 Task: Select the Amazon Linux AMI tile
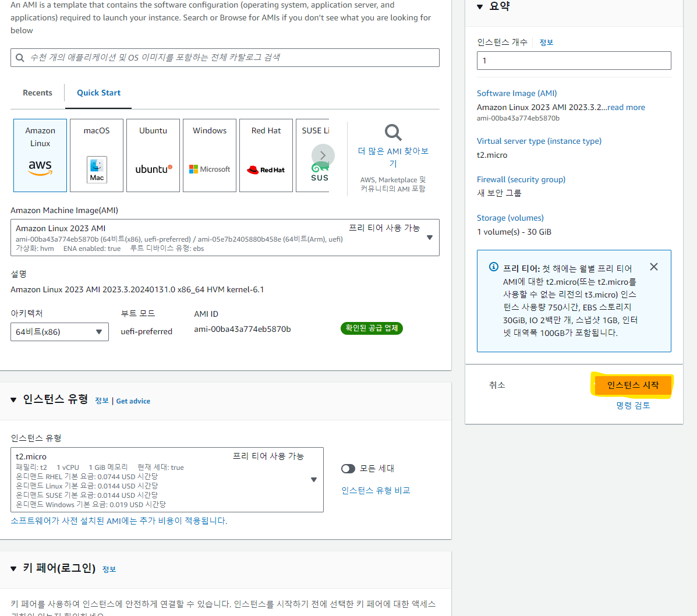pyautogui.click(x=40, y=155)
